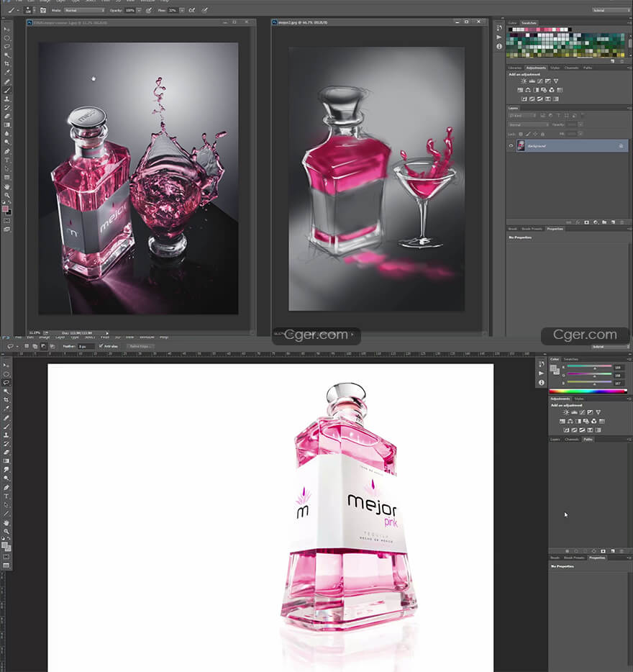Select the Quick Selection tool in lower Photoshop toolbar
Image resolution: width=633 pixels, height=672 pixels.
[x=6, y=391]
